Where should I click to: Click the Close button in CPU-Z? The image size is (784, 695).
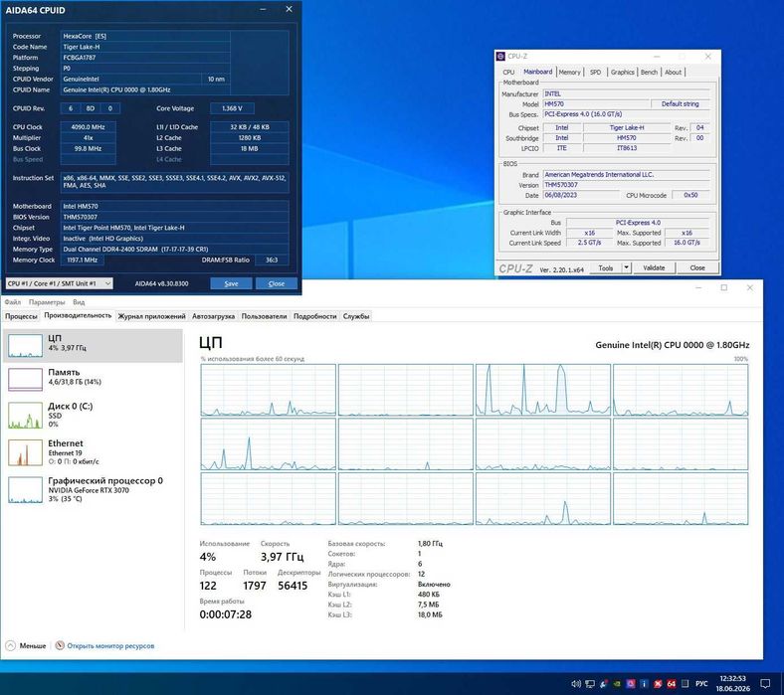(x=697, y=267)
